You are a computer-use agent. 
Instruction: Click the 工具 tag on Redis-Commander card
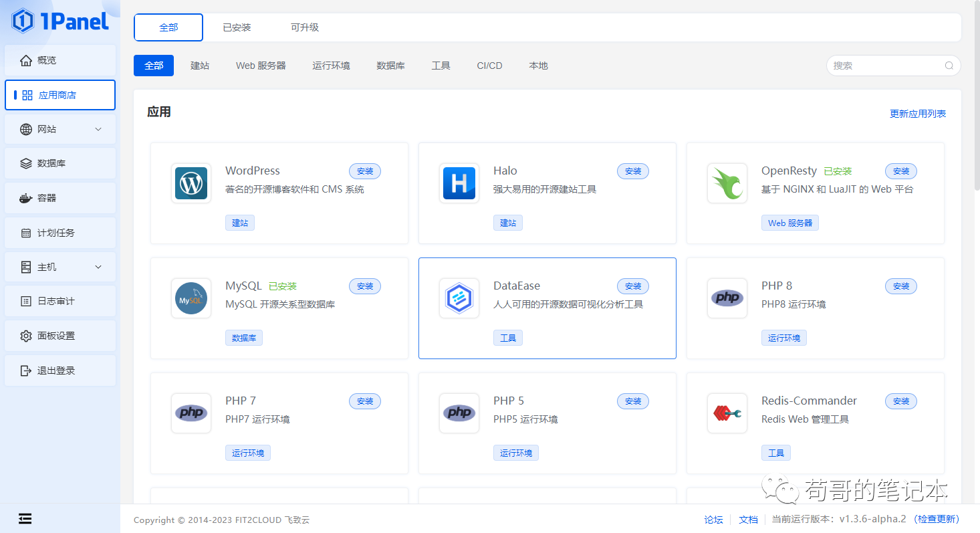[x=776, y=453]
